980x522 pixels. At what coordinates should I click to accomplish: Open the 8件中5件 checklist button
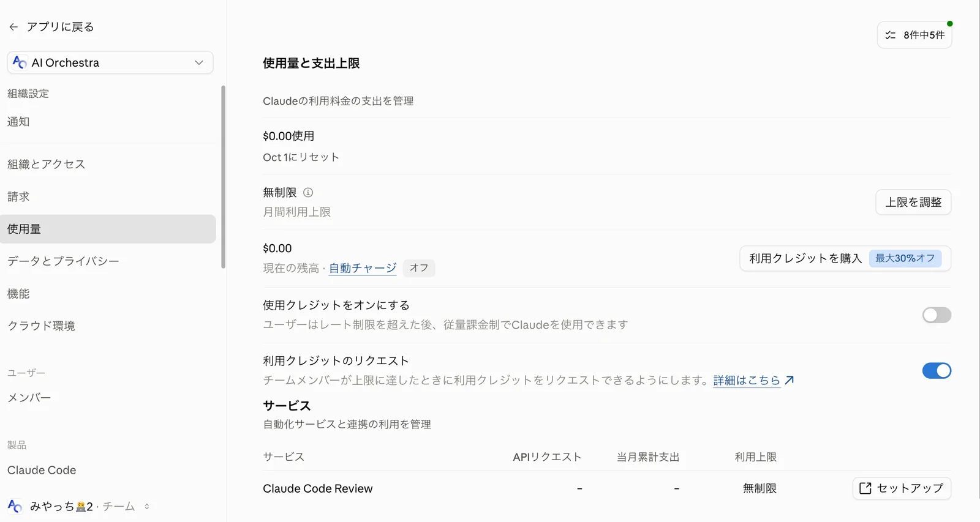click(x=914, y=35)
